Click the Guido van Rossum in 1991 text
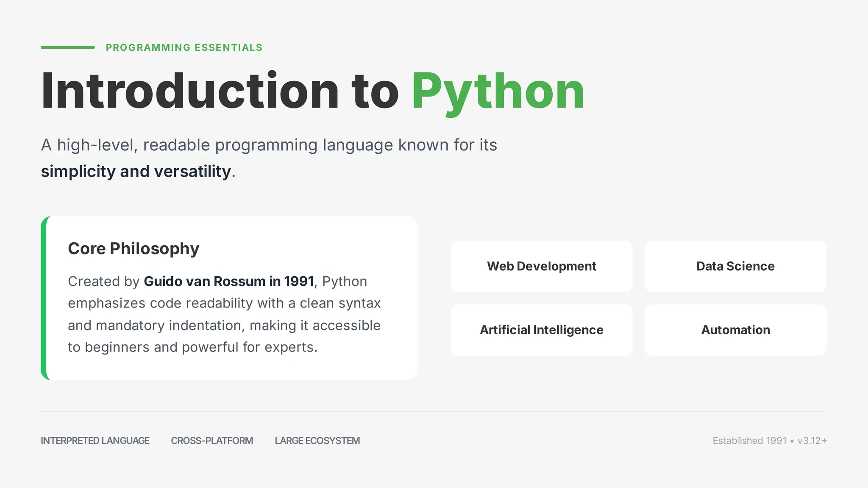 pos(229,281)
